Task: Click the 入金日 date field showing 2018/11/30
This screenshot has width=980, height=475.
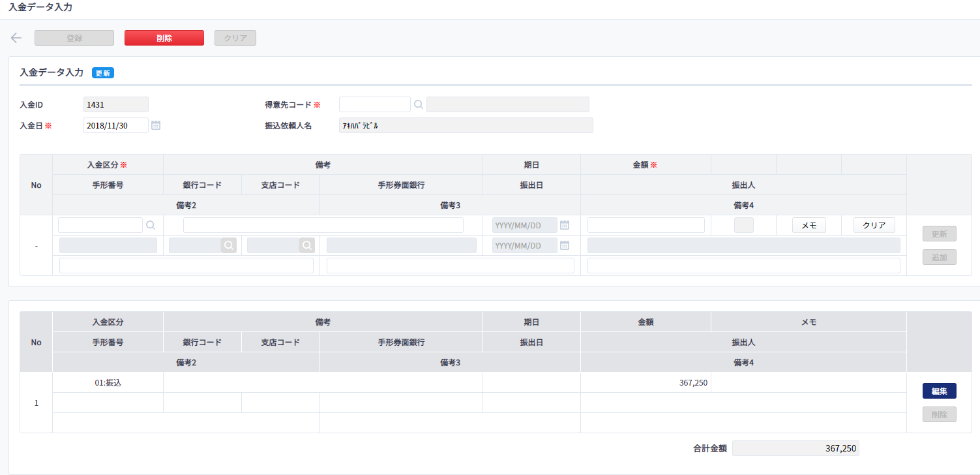Action: [116, 125]
